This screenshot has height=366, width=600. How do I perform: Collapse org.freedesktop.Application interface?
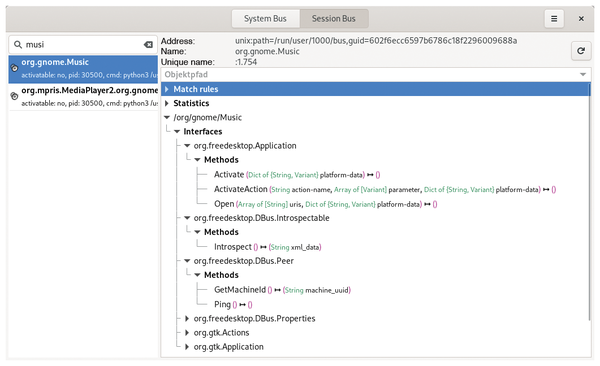pos(187,146)
